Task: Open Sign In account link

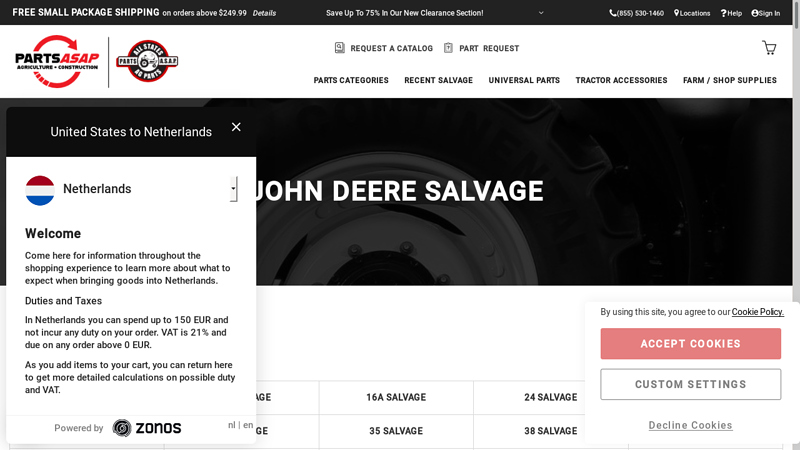Action: tap(764, 13)
